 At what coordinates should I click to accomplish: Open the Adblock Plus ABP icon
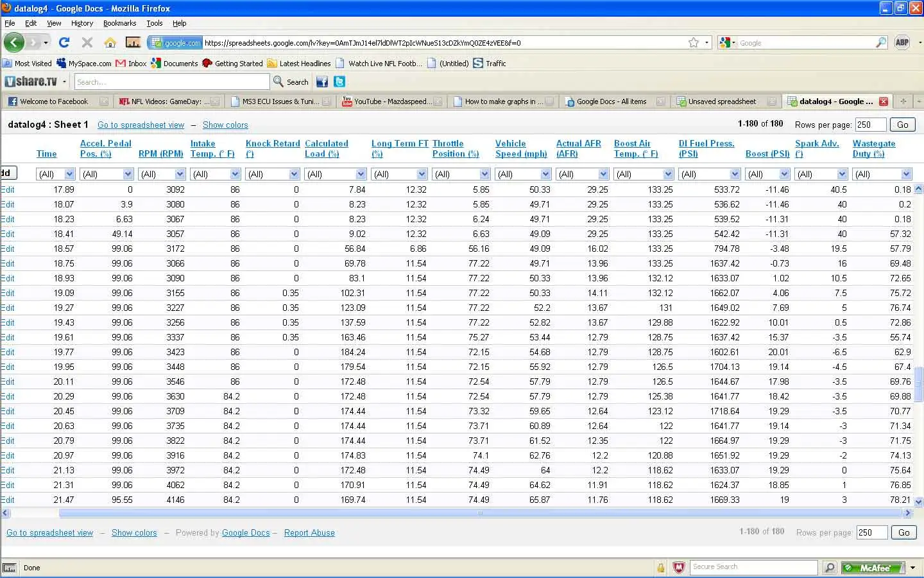pos(902,42)
